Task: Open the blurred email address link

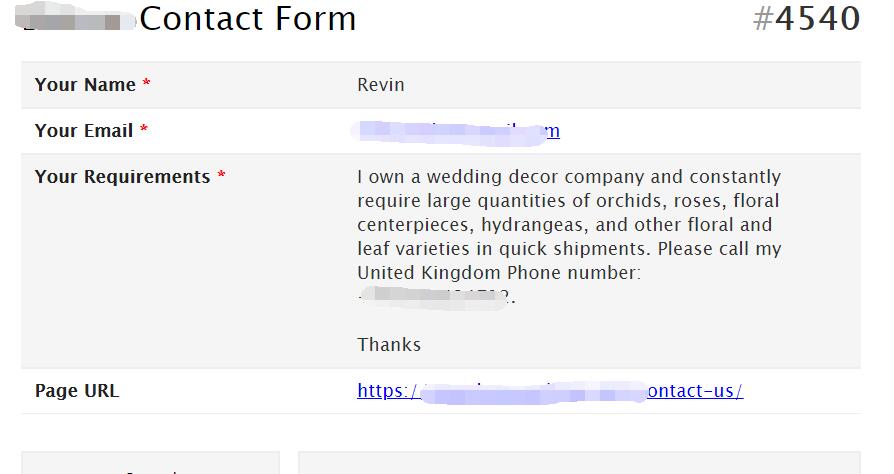Action: coord(456,131)
